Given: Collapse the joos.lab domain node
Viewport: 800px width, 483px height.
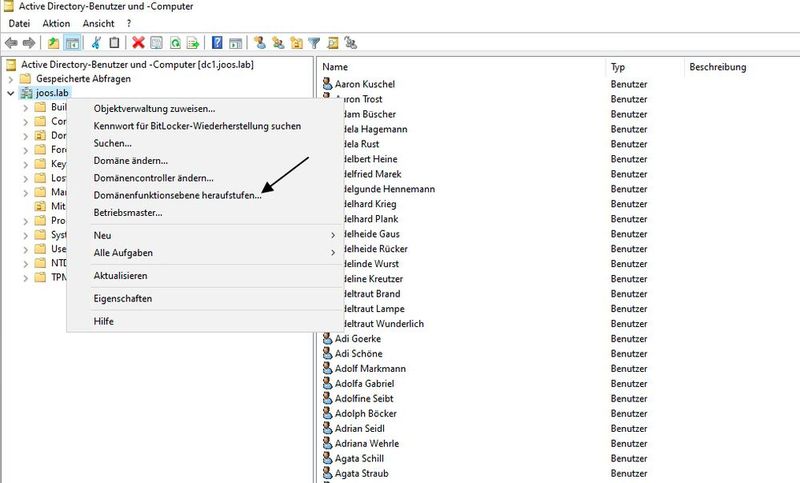Looking at the screenshot, I should pyautogui.click(x=10, y=93).
